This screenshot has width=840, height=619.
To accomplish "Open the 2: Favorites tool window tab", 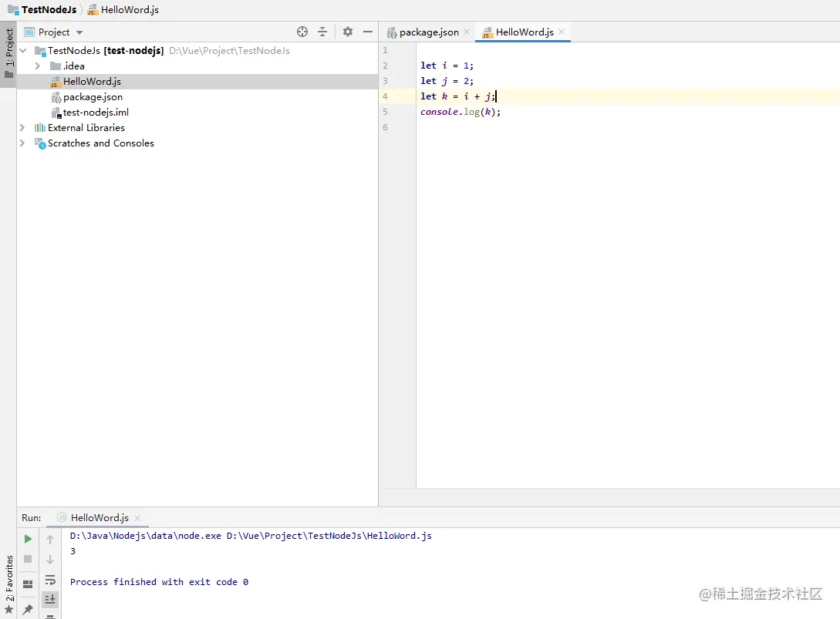I will (x=8, y=584).
